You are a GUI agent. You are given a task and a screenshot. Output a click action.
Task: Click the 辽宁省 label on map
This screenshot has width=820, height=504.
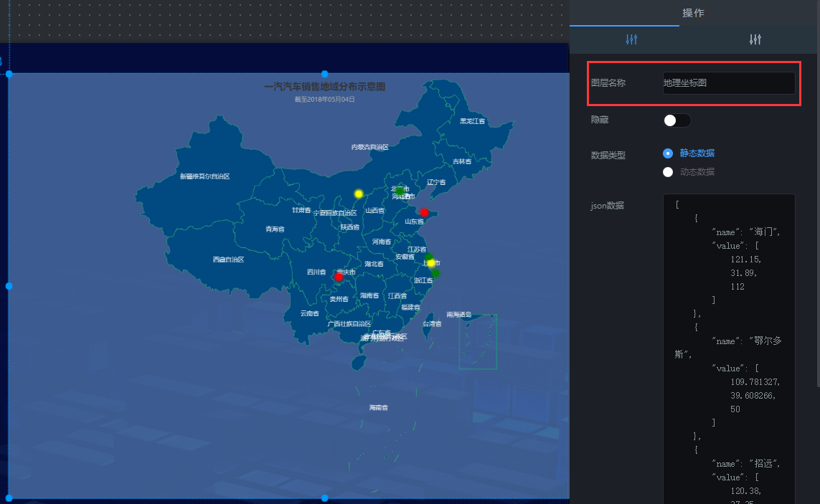coord(436,183)
